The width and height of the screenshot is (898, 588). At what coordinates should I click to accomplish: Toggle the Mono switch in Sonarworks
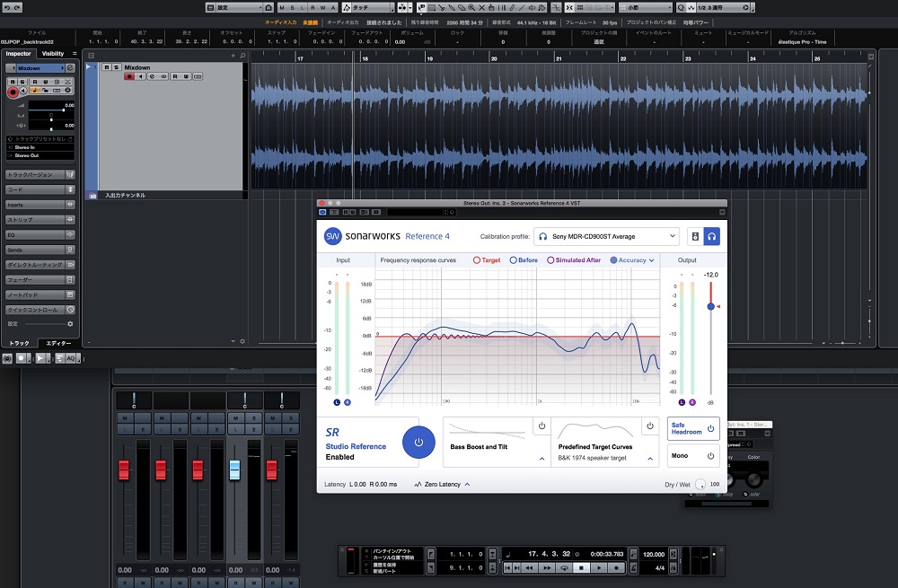(693, 456)
